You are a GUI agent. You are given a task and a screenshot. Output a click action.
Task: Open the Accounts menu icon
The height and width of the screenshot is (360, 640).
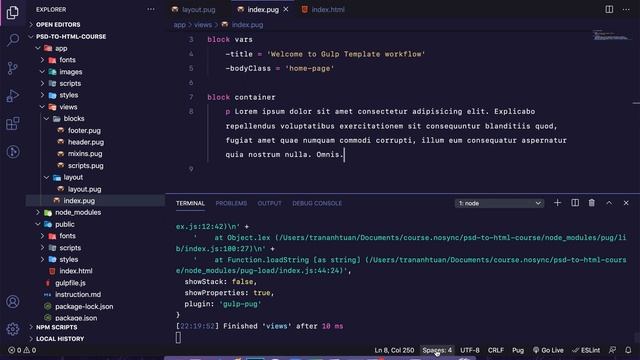pyautogui.click(x=13, y=302)
